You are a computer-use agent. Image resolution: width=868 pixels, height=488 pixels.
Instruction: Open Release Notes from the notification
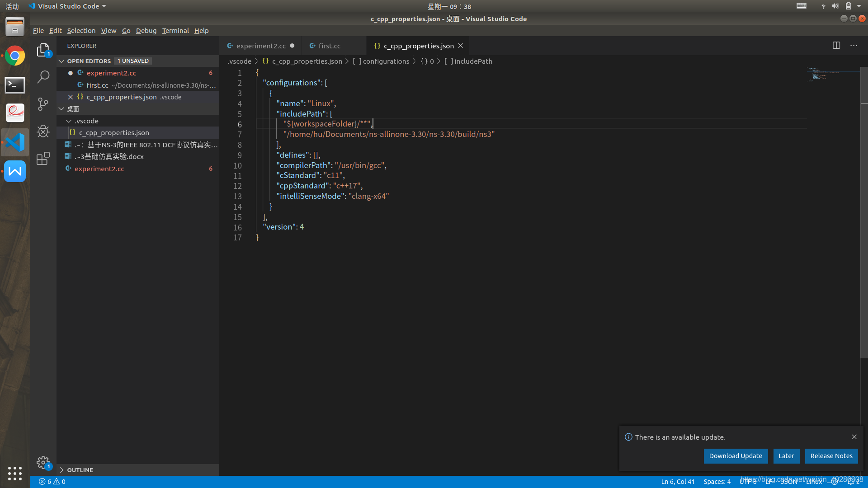click(831, 456)
